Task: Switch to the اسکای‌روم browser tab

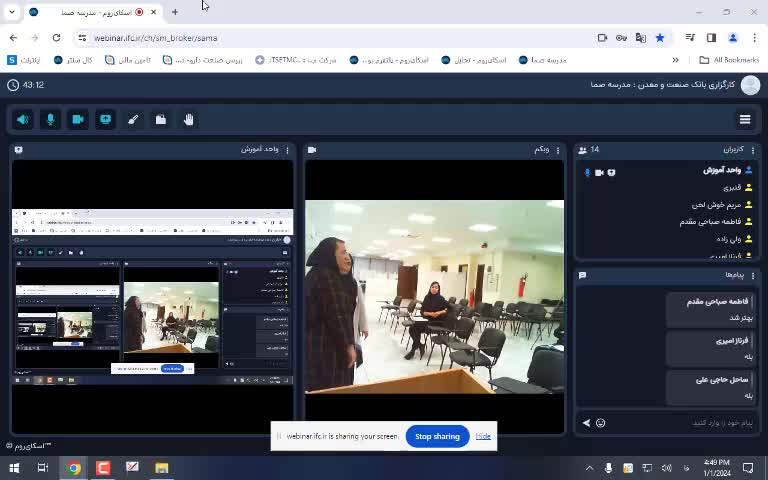Action: tap(93, 12)
